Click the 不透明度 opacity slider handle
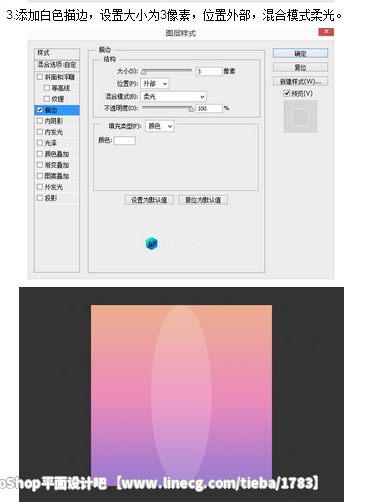 tap(191, 109)
